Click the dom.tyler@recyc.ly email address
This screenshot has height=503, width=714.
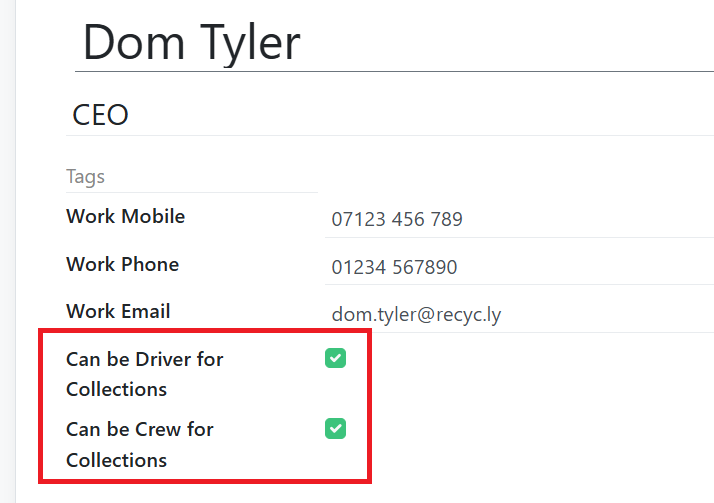416,314
